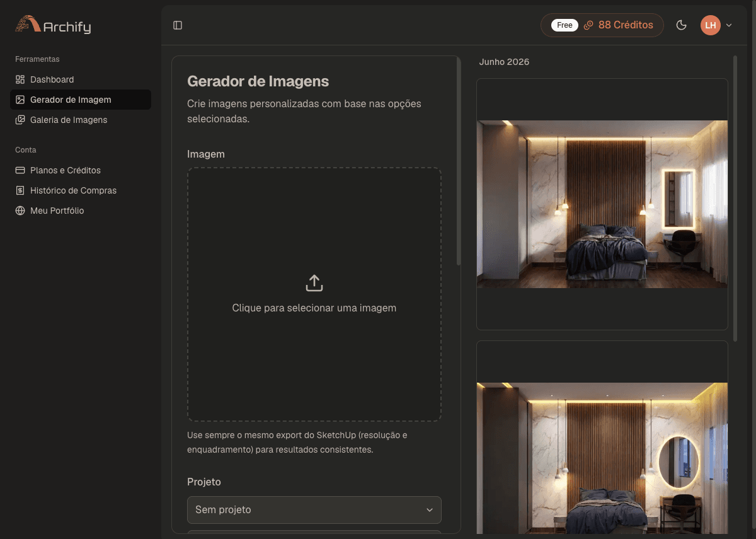Viewport: 756px width, 539px height.
Task: Open Planos e Créditos page
Action: click(x=81, y=170)
